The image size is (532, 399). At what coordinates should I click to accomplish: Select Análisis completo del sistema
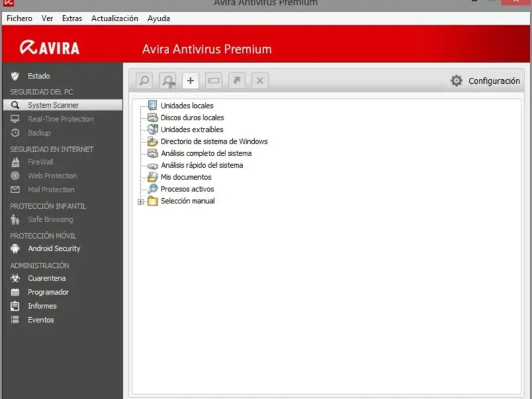coord(206,154)
